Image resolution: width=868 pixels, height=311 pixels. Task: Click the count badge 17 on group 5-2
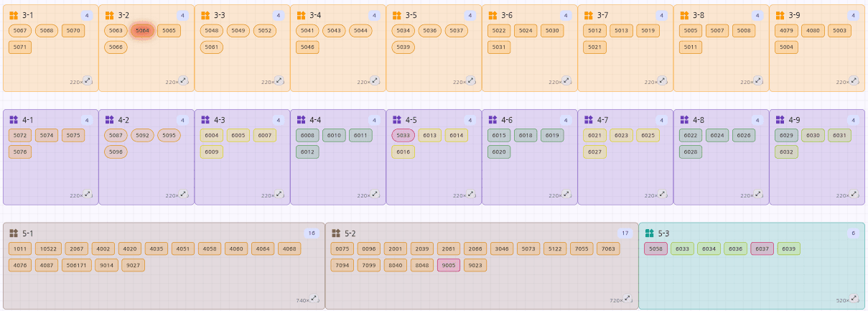tap(625, 233)
